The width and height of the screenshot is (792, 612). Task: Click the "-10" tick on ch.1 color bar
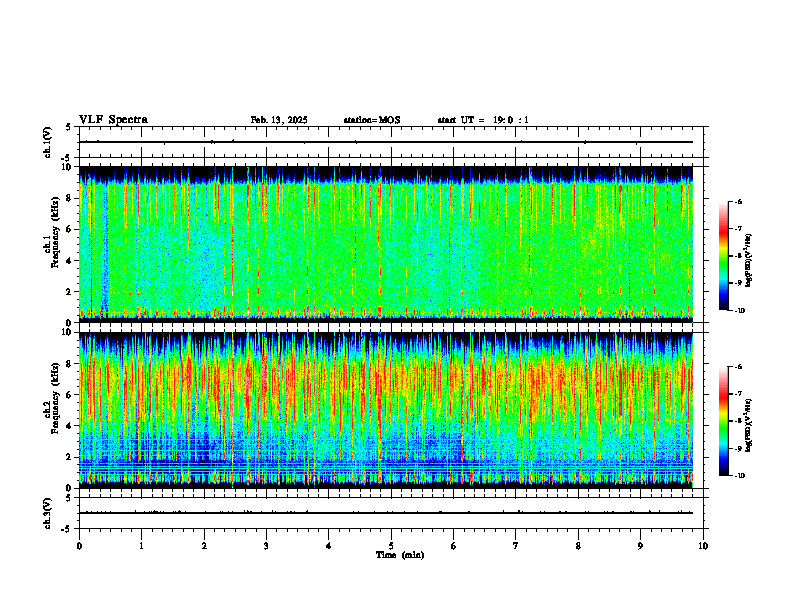click(x=740, y=311)
